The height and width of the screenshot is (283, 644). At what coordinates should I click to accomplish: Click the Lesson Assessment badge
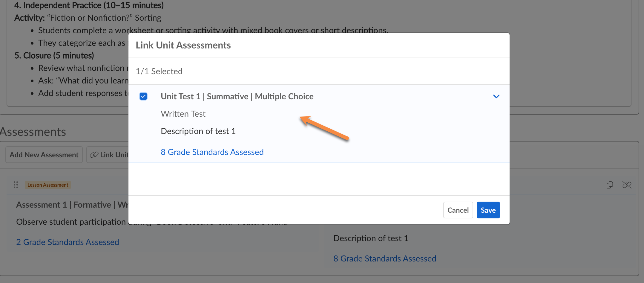(48, 185)
